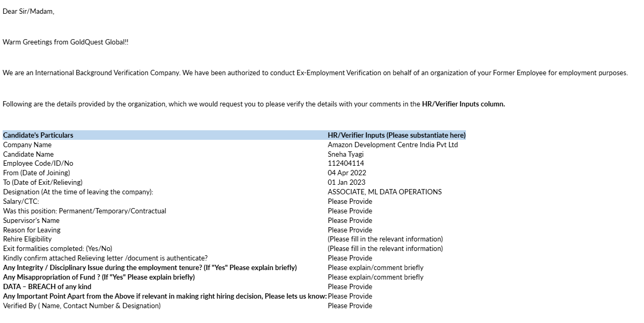Click bold 'HR/Verifier Inputs column.' text
The image size is (644, 323).
pyautogui.click(x=463, y=104)
